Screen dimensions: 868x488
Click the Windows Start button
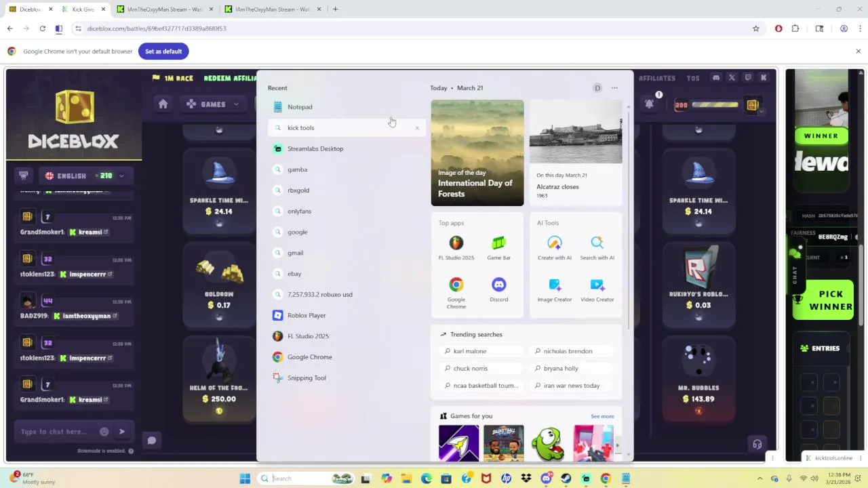245,479
